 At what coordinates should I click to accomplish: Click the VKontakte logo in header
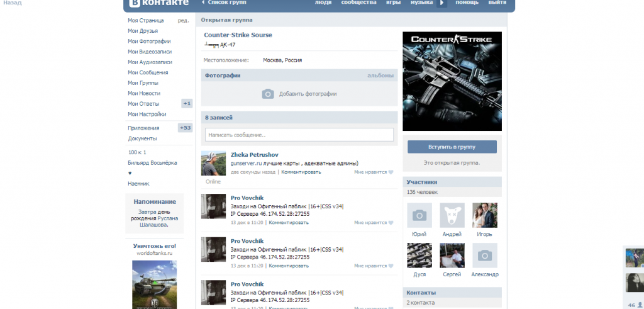tap(158, 3)
